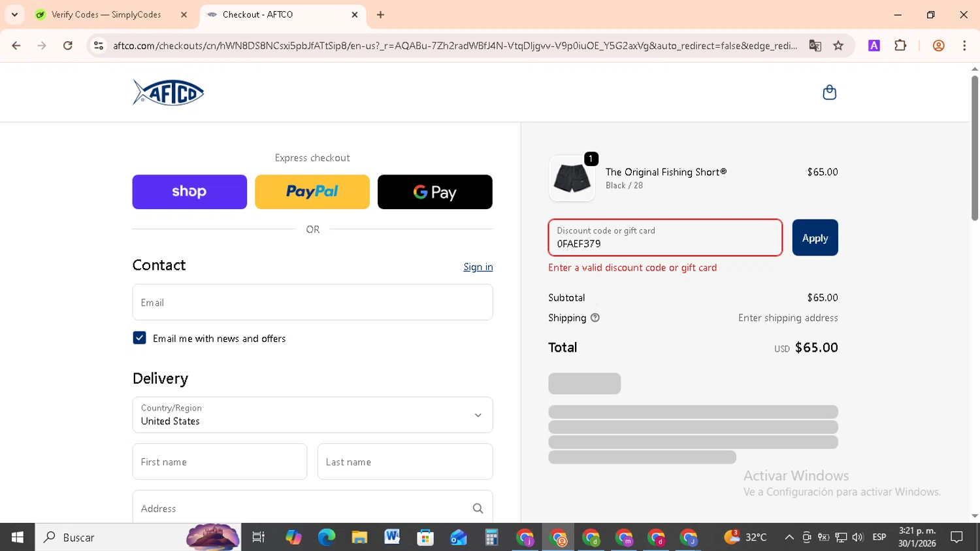Viewport: 980px width, 551px height.
Task: Reload the checkout page
Action: tap(68, 46)
